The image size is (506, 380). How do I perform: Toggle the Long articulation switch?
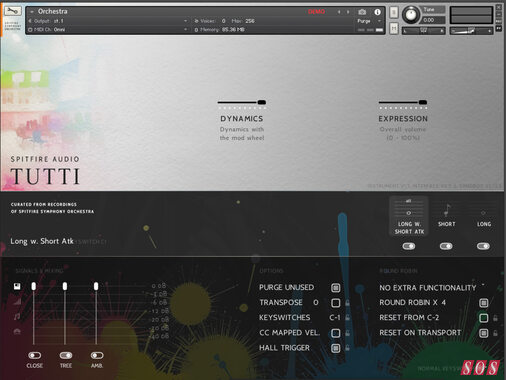pos(483,246)
